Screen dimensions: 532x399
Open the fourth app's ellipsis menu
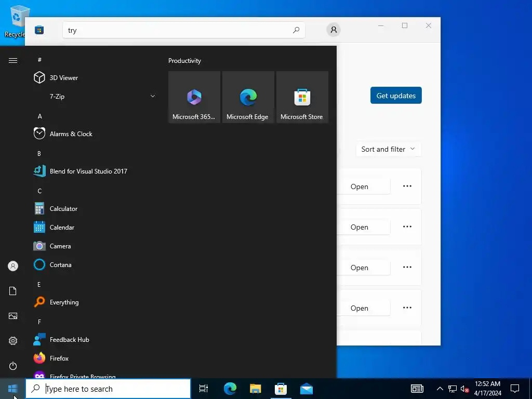pyautogui.click(x=407, y=308)
